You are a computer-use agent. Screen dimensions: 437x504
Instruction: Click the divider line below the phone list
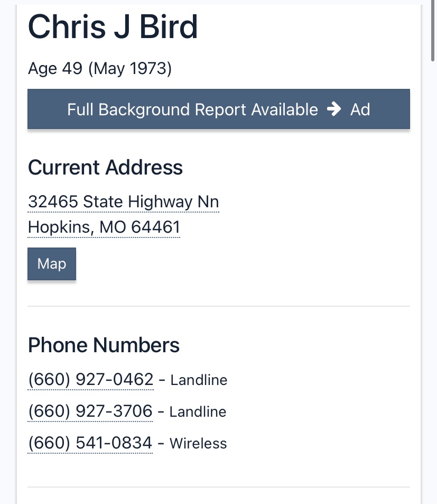click(219, 487)
